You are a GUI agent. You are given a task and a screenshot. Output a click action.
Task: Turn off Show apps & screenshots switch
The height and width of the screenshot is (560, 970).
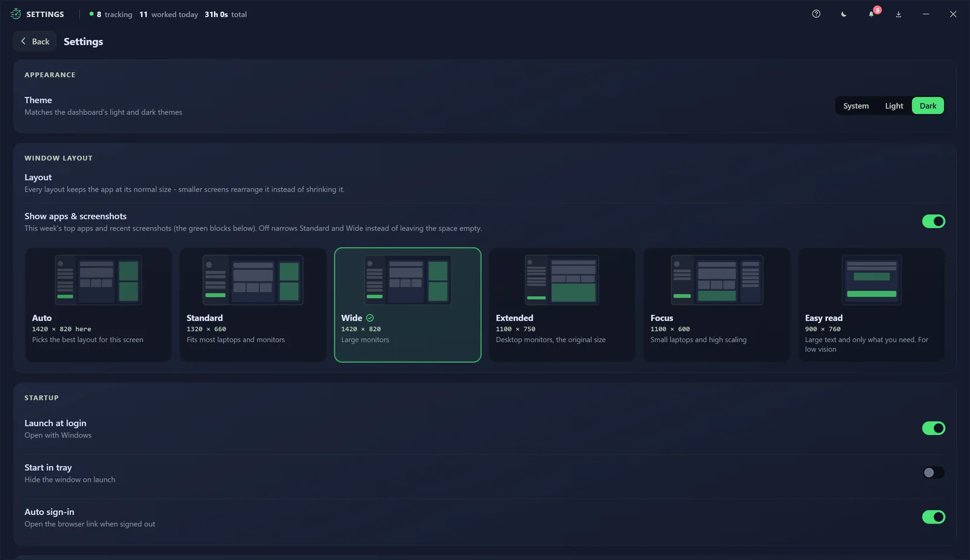point(934,221)
